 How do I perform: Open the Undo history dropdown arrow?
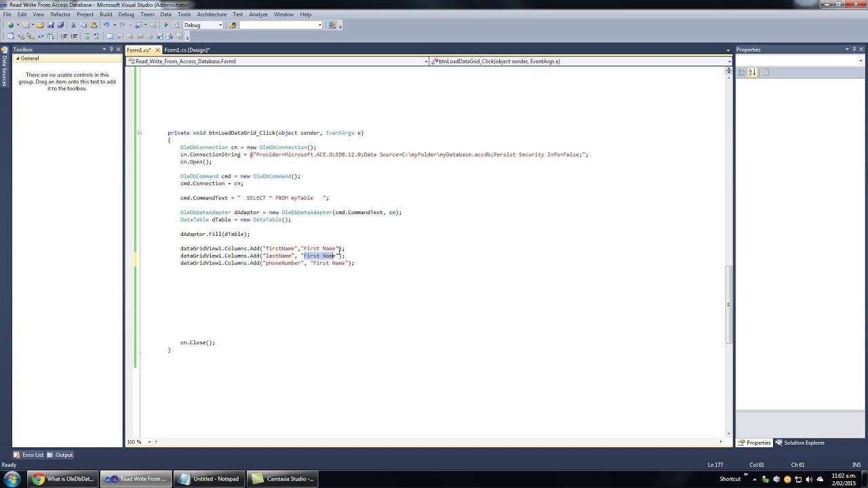coord(115,25)
